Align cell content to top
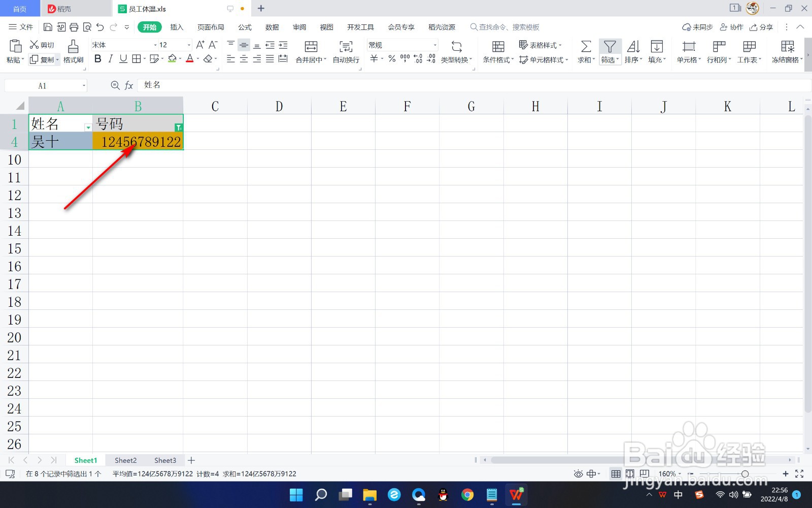 point(231,45)
